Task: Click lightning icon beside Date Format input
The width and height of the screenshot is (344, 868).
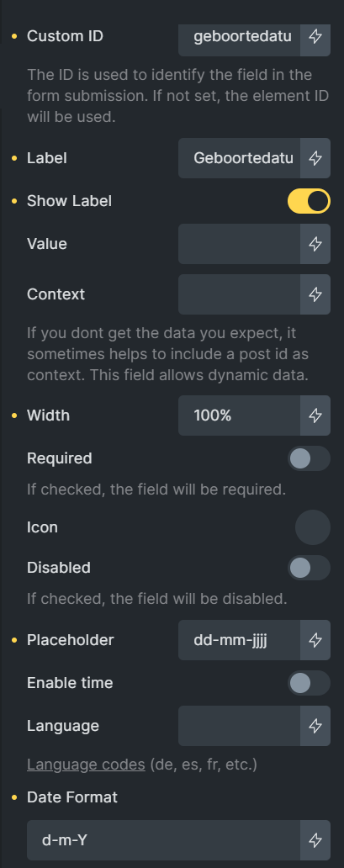Action: click(x=315, y=841)
